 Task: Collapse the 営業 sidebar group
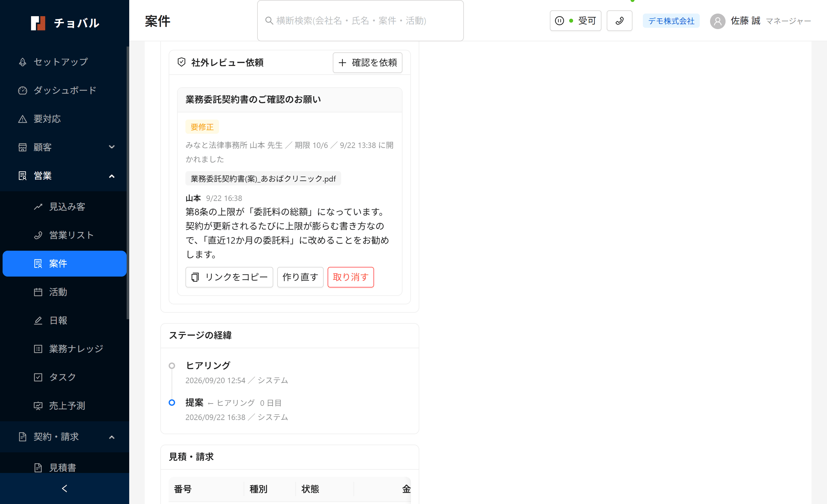pos(64,175)
